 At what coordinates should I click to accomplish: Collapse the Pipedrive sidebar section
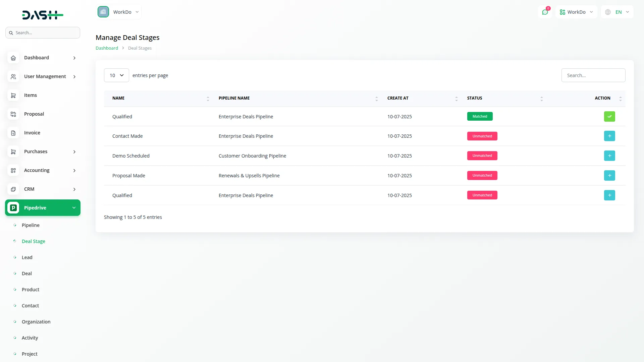click(x=74, y=207)
